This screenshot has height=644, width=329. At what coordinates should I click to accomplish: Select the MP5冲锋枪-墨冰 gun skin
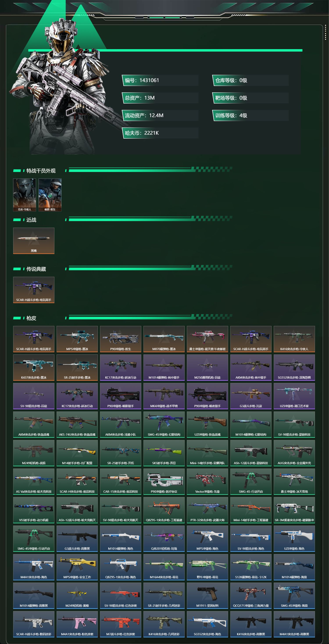(x=77, y=339)
